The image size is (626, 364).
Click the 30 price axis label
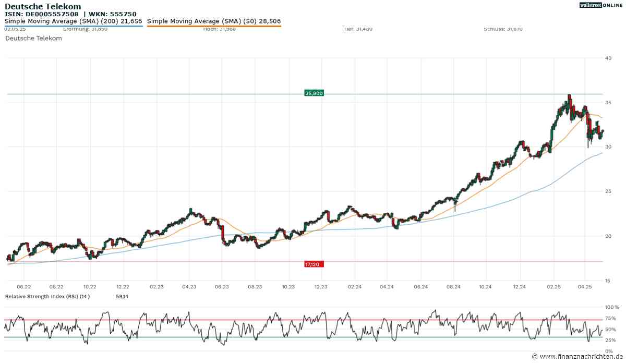pos(608,147)
